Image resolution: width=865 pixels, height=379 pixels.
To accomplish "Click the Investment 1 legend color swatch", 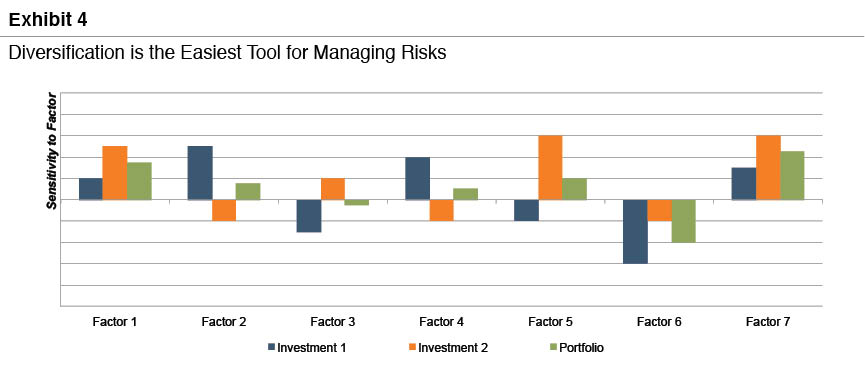I will pos(271,348).
